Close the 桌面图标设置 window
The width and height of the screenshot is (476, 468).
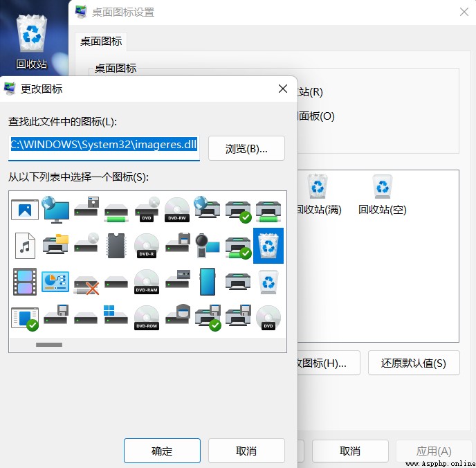click(x=464, y=12)
